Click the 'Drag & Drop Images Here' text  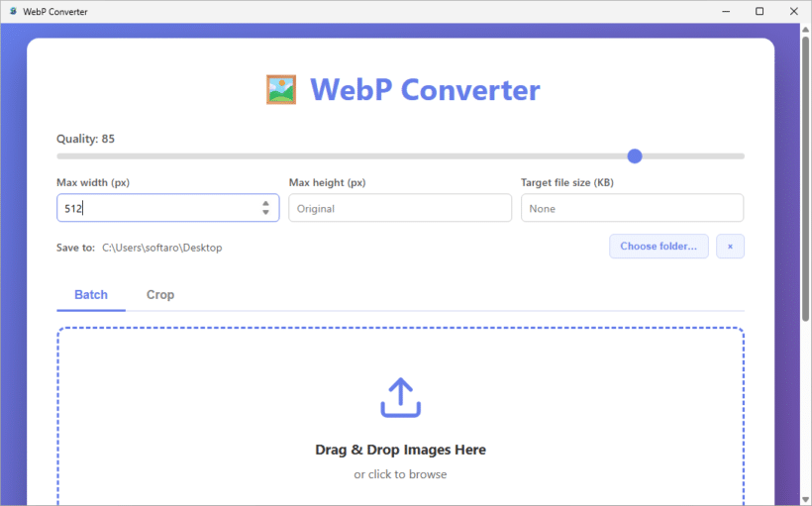point(400,450)
